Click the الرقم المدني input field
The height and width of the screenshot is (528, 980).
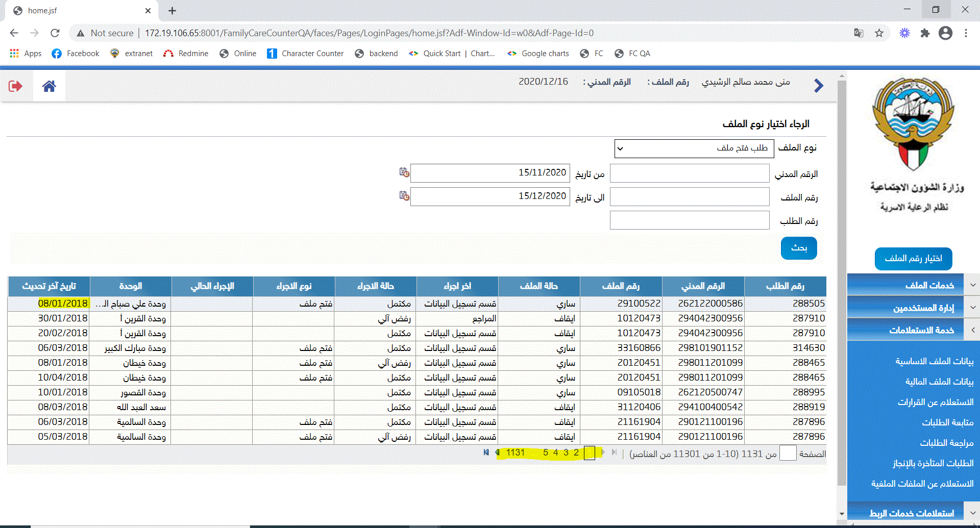point(690,173)
